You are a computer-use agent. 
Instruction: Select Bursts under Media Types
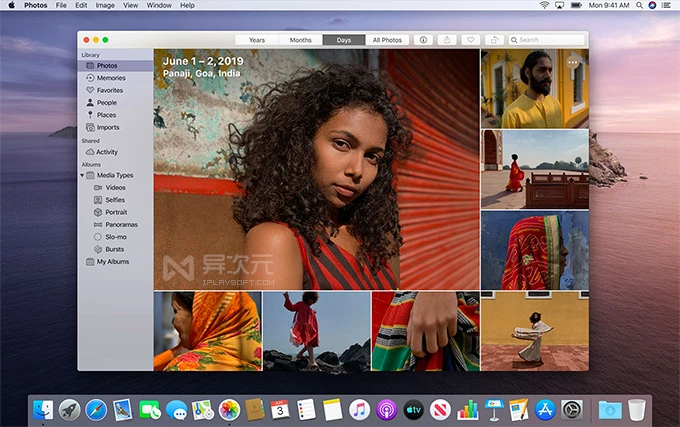point(115,249)
